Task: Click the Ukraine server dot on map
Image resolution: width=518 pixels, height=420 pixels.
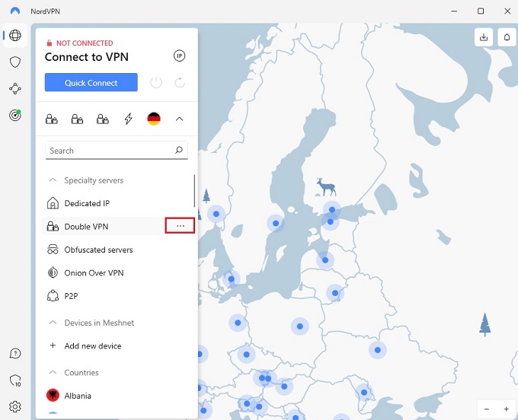Action: pyautogui.click(x=378, y=350)
